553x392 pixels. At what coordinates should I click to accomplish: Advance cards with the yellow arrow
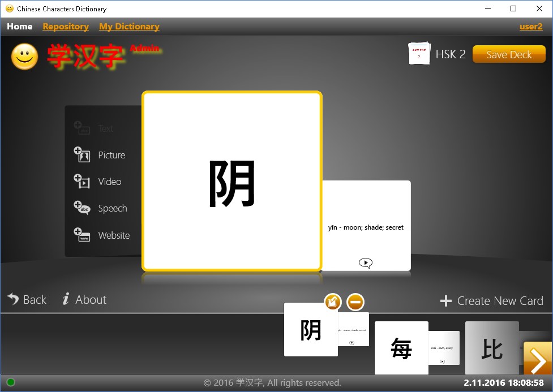click(x=538, y=359)
